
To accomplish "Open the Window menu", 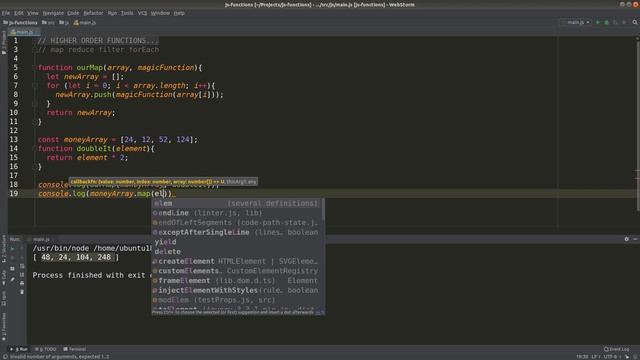I will click(160, 13).
